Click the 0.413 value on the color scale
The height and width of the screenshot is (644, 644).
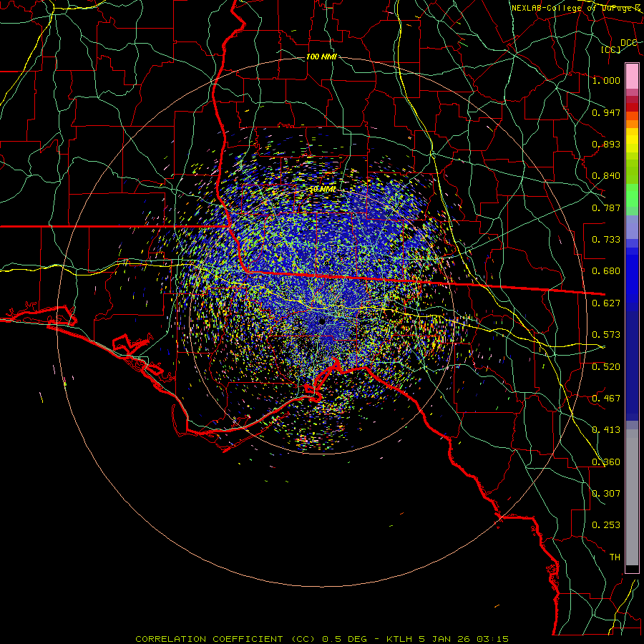point(606,430)
